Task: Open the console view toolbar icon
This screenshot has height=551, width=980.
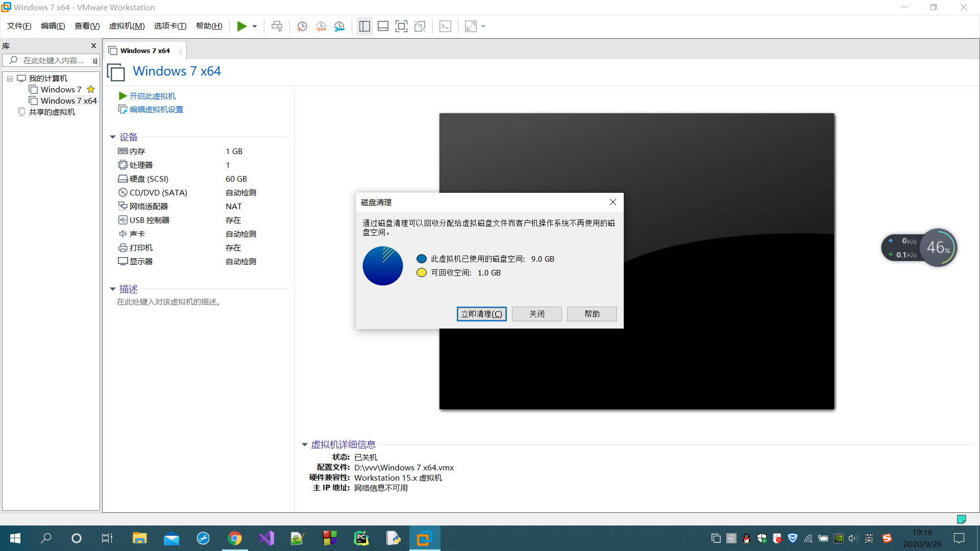Action: [x=445, y=27]
